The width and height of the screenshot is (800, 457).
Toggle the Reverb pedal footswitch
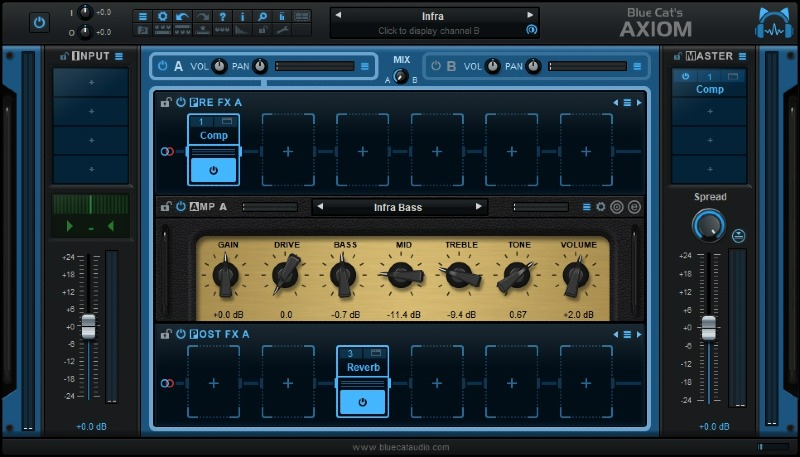pyautogui.click(x=362, y=402)
